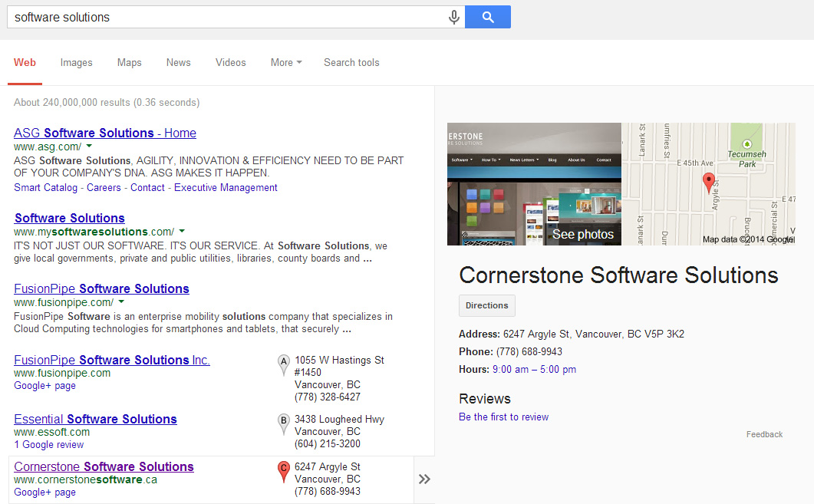Click map pin A for FusionPipe
814x504 pixels.
(x=283, y=365)
